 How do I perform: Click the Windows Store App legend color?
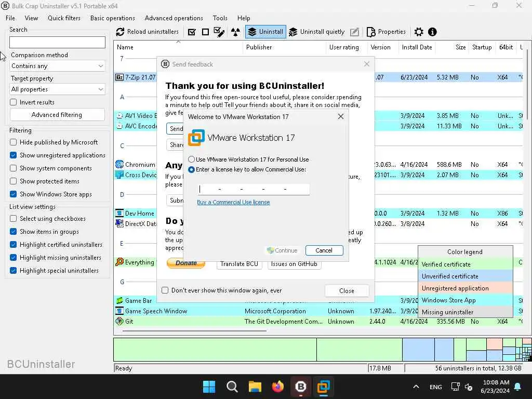[465, 300]
